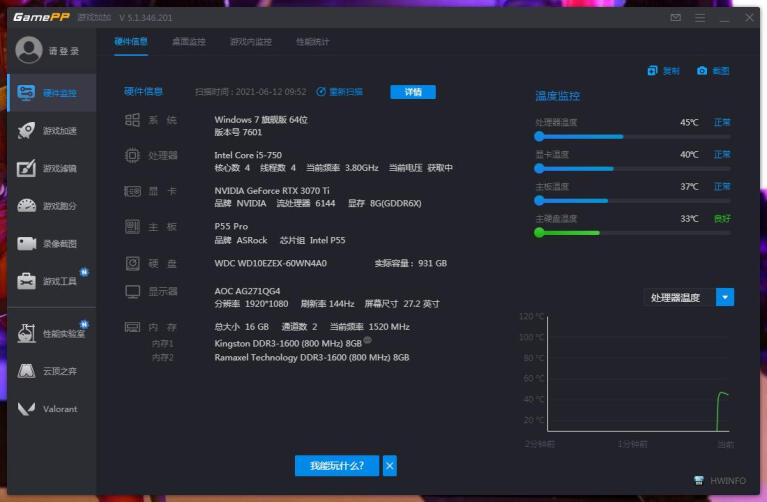Screen dimensions: 767x502
Task: Click the 内存 memory module icon
Action: [132, 327]
